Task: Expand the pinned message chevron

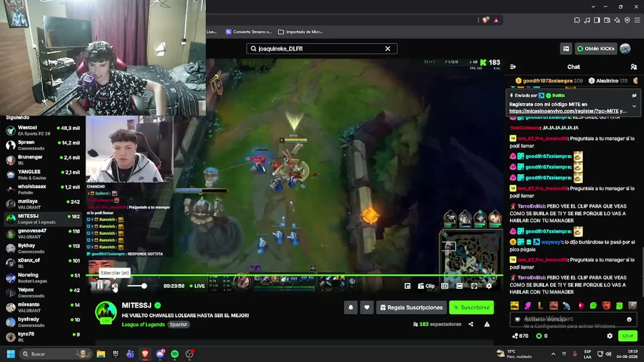Action: pyautogui.click(x=634, y=107)
